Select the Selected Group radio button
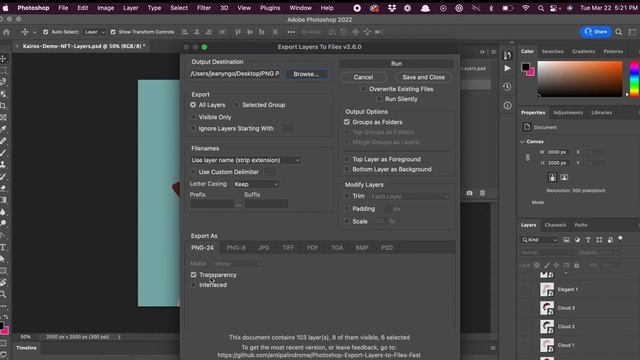 [236, 105]
